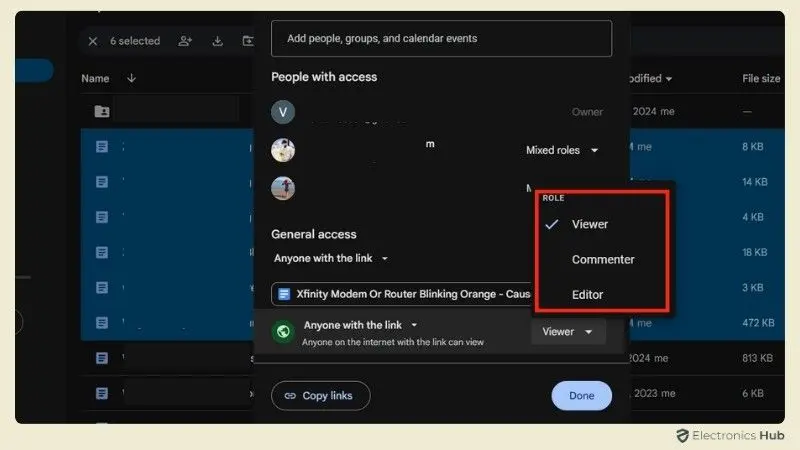Image resolution: width=800 pixels, height=450 pixels.
Task: Click the 813 KB file size cell
Action: (757, 358)
